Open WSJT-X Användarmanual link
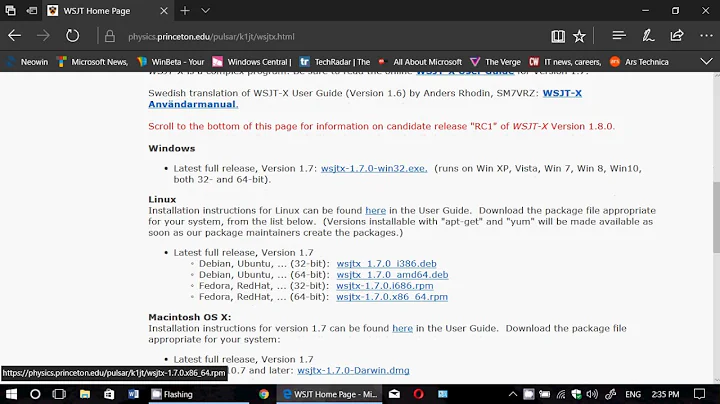Image resolution: width=720 pixels, height=404 pixels. point(193,104)
